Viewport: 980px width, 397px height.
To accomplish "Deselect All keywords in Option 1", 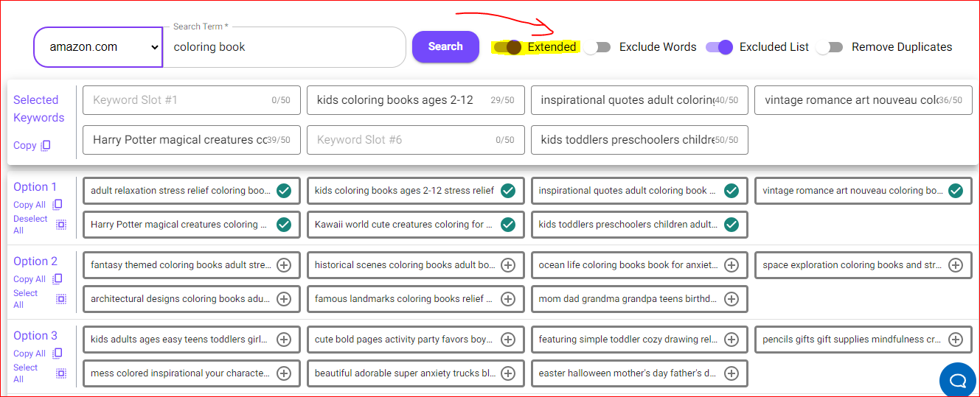I will coord(40,225).
